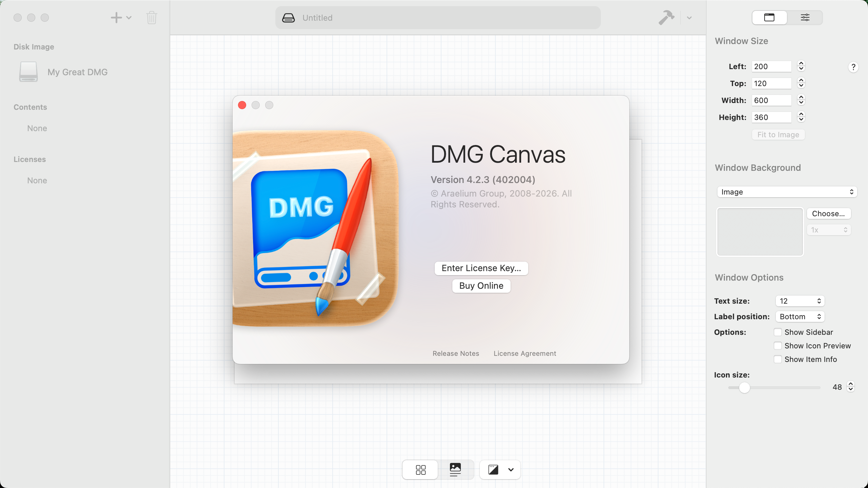Image resolution: width=868 pixels, height=488 pixels.
Task: Click the light/dark appearance preview icon
Action: pos(493,470)
